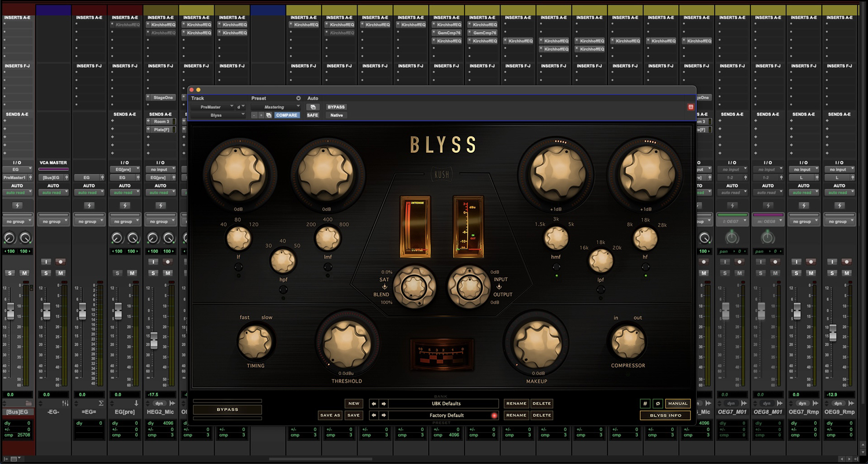
Task: Click the THRESHOLD knob
Action: coord(347,344)
